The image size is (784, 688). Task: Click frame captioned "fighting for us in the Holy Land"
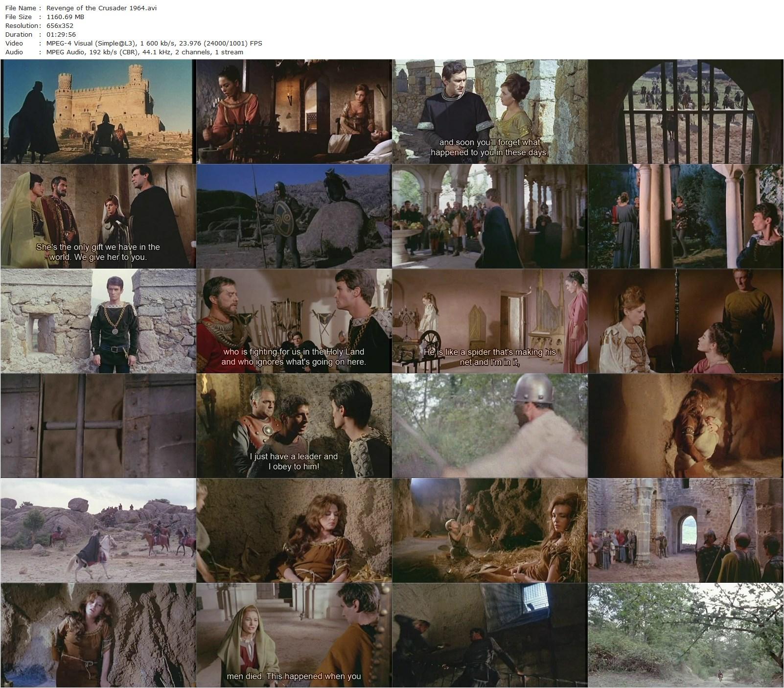pos(294,321)
